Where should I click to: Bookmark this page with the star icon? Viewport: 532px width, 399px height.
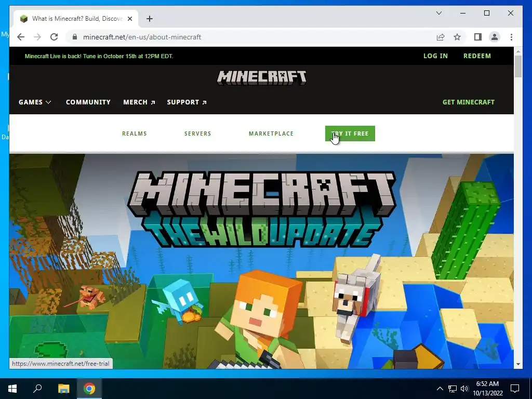pyautogui.click(x=457, y=37)
